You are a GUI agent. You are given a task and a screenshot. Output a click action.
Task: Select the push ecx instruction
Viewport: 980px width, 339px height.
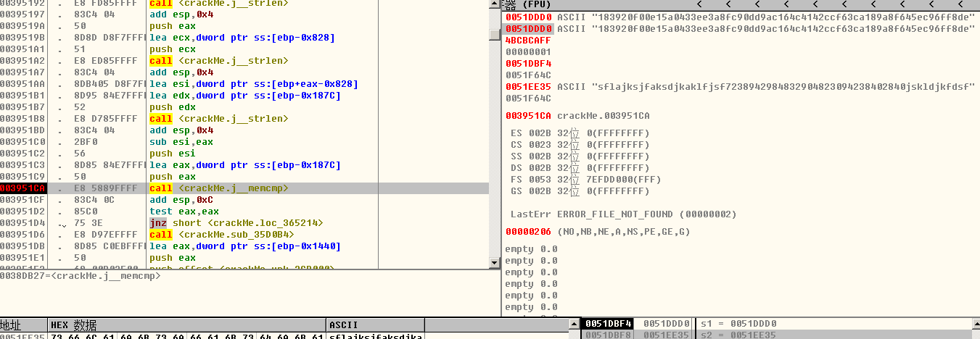pos(172,49)
